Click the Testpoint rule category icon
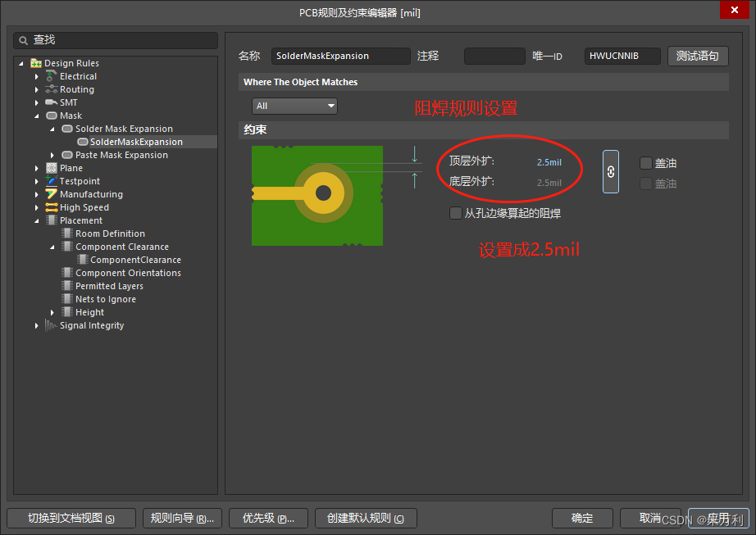 (52, 181)
